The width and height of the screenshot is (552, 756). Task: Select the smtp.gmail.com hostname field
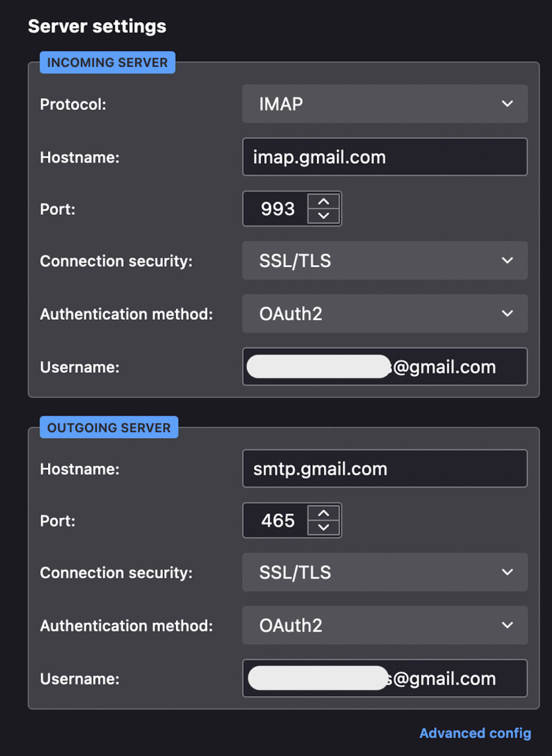click(385, 468)
